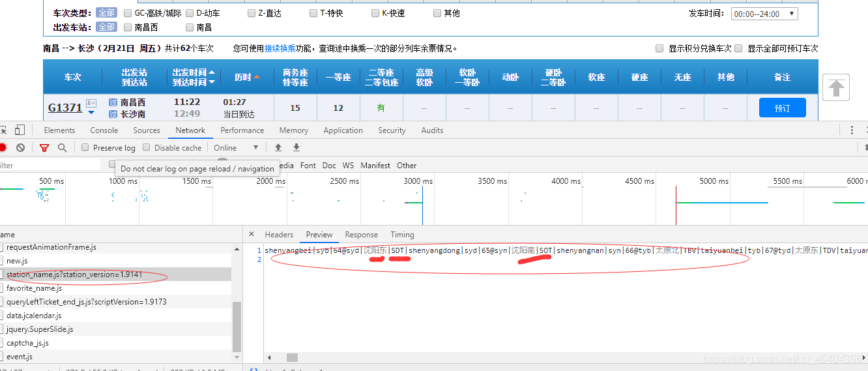Clear the network log with the ban icon

coord(21,148)
